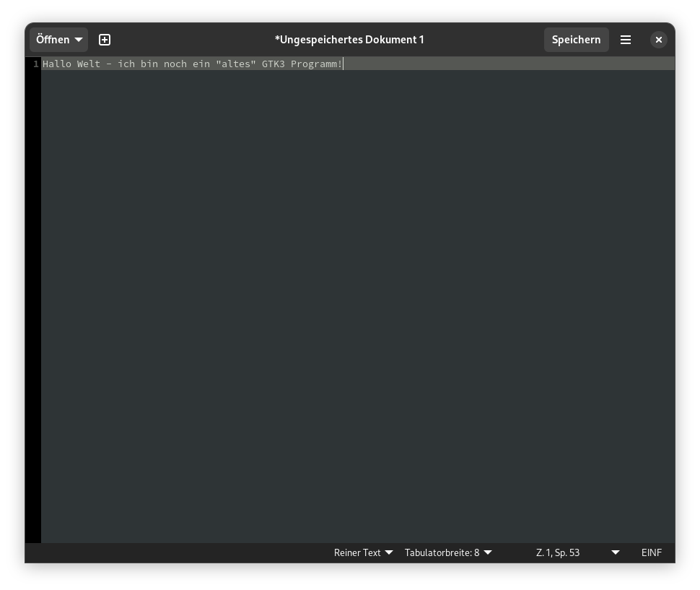Click the word Programm! in the editor
Viewport: 700px width, 590px height.
(317, 64)
